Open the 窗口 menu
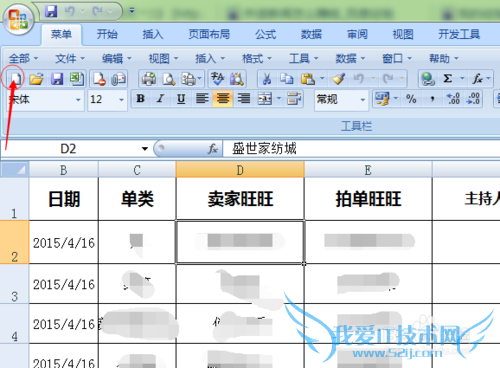Screen dimensions: 500x368 (397, 58)
